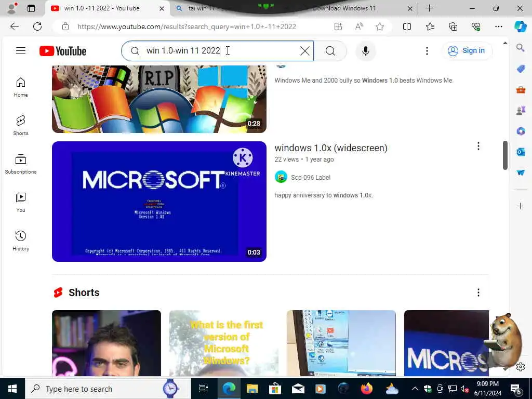
Task: Open Shorts in the YouTube sidebar
Action: [x=21, y=126]
